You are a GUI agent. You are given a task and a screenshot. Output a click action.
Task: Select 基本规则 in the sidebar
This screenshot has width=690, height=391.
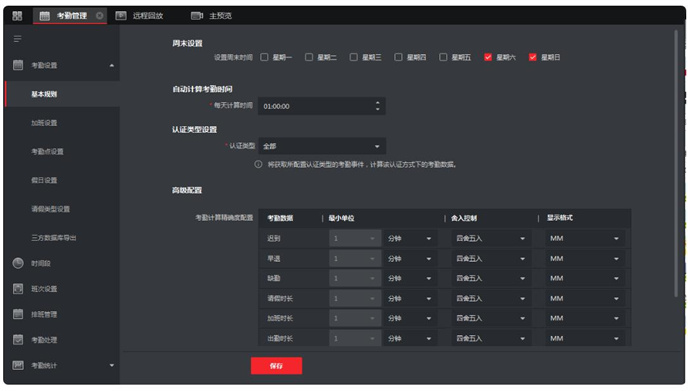tap(62, 94)
